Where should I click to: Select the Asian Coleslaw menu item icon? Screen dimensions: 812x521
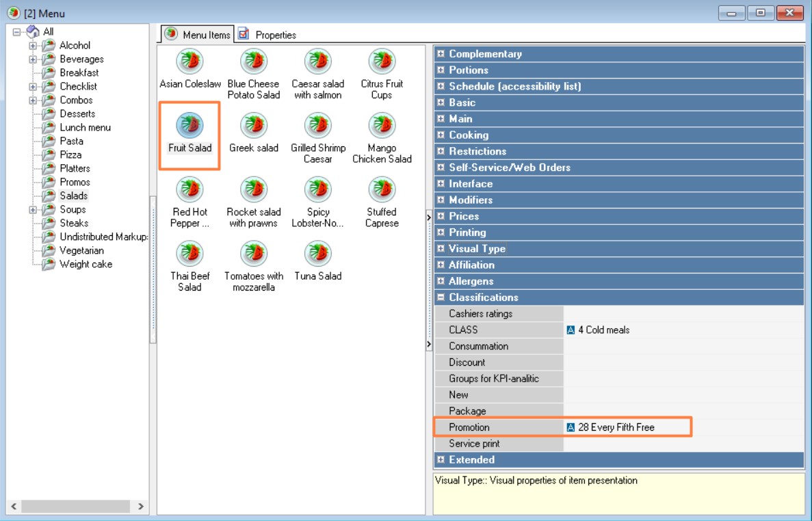pyautogui.click(x=189, y=62)
